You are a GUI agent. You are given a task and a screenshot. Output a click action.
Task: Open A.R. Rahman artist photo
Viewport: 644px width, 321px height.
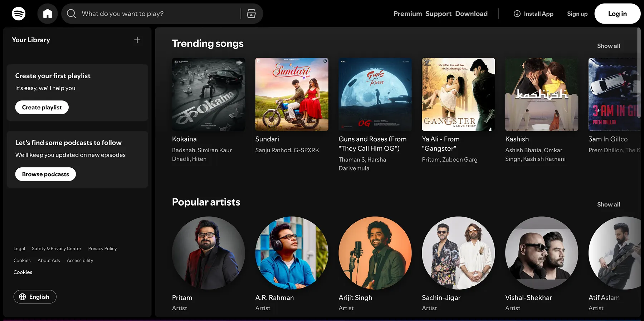(x=292, y=253)
